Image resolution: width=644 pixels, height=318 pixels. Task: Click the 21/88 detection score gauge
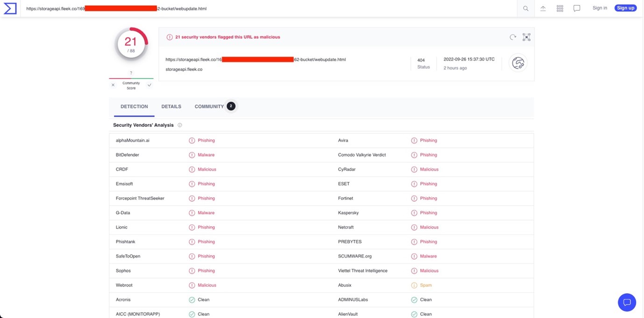[131, 44]
